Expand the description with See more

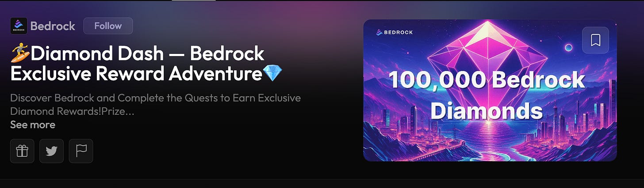(33, 125)
